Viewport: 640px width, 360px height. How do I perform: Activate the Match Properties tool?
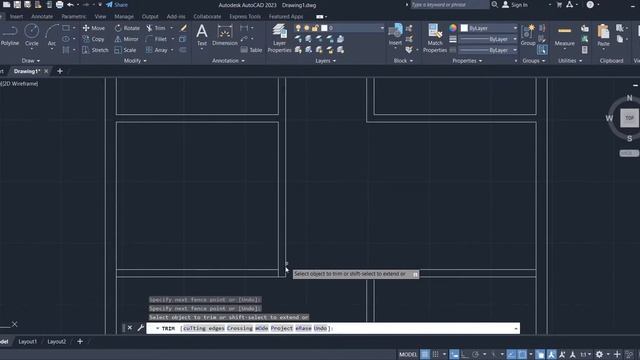[435, 38]
